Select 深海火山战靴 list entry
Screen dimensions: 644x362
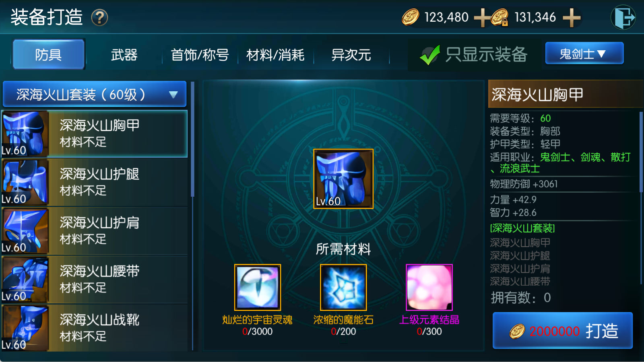tap(95, 328)
